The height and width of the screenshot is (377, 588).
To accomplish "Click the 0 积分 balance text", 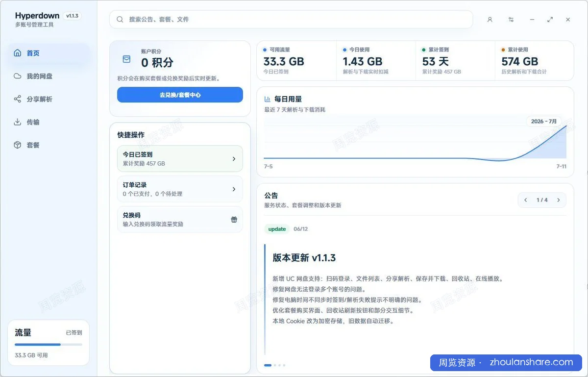I will [157, 63].
